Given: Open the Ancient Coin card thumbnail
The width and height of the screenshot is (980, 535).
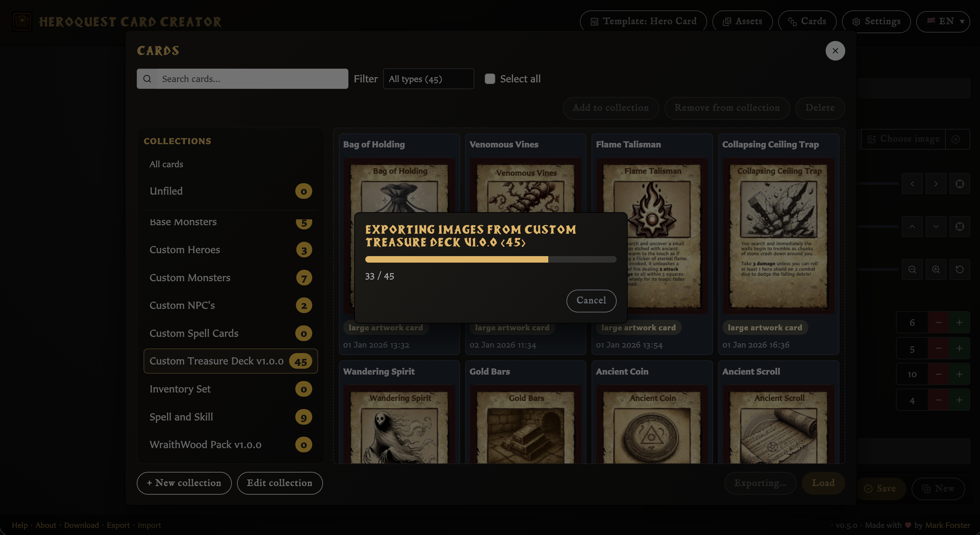Looking at the screenshot, I should pyautogui.click(x=652, y=424).
